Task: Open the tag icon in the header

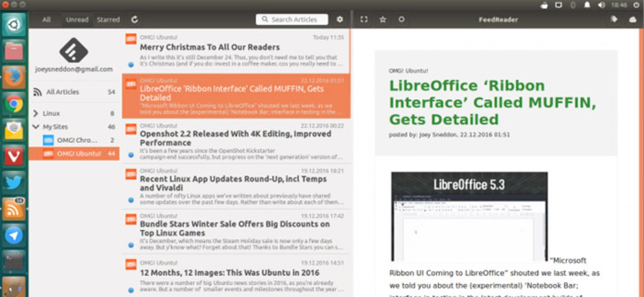Action: (614, 19)
